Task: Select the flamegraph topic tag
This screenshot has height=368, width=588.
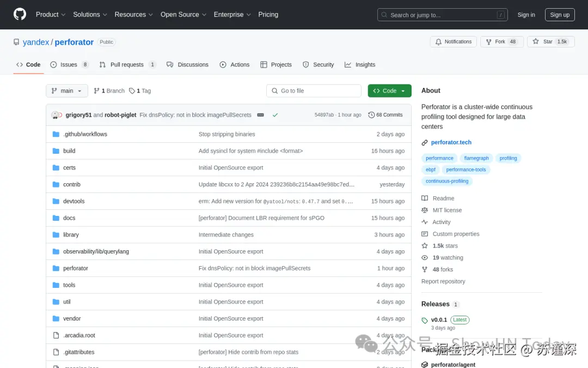Action: (476, 158)
